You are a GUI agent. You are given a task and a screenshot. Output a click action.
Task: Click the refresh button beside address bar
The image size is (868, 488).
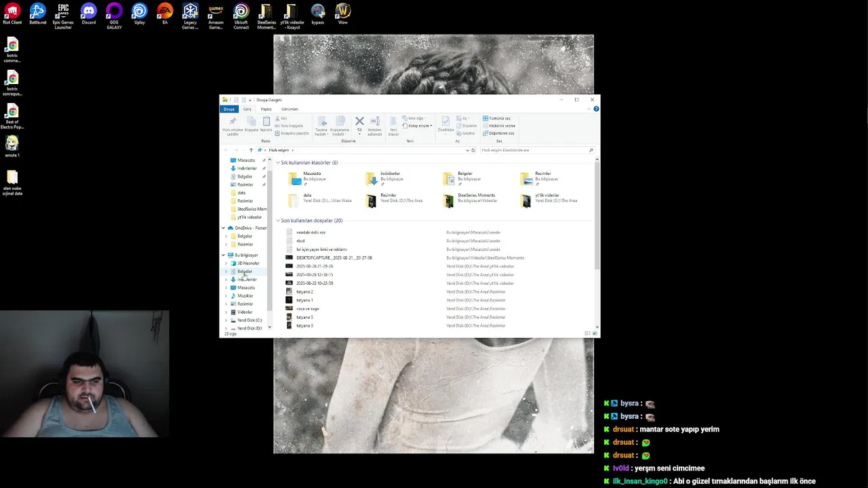coord(473,150)
